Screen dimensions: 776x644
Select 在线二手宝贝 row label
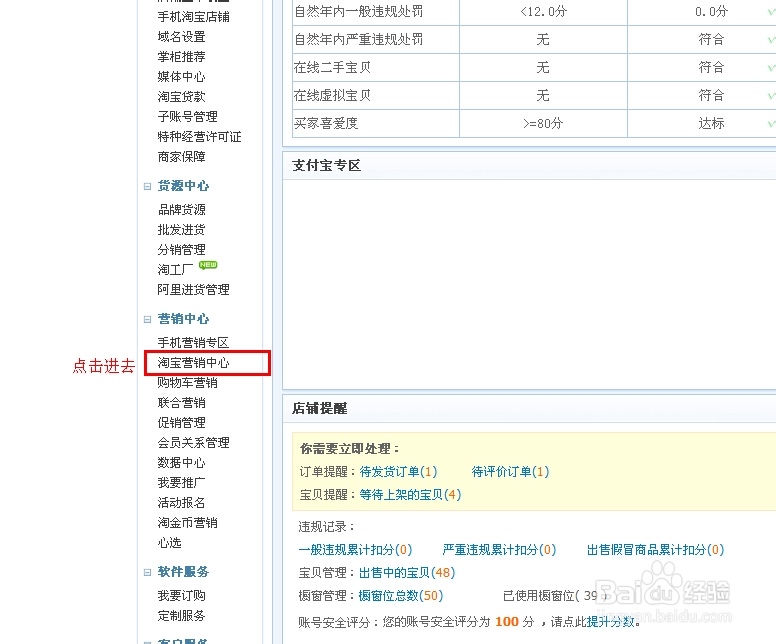tap(332, 67)
